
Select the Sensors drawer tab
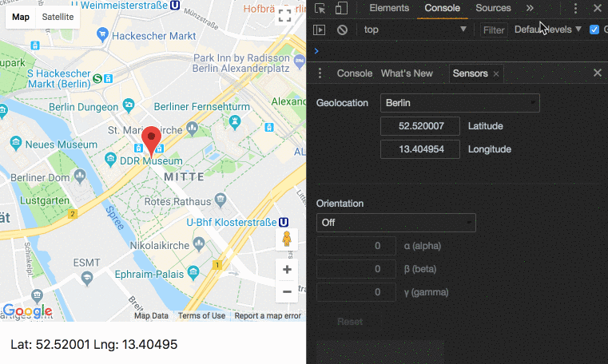[470, 73]
